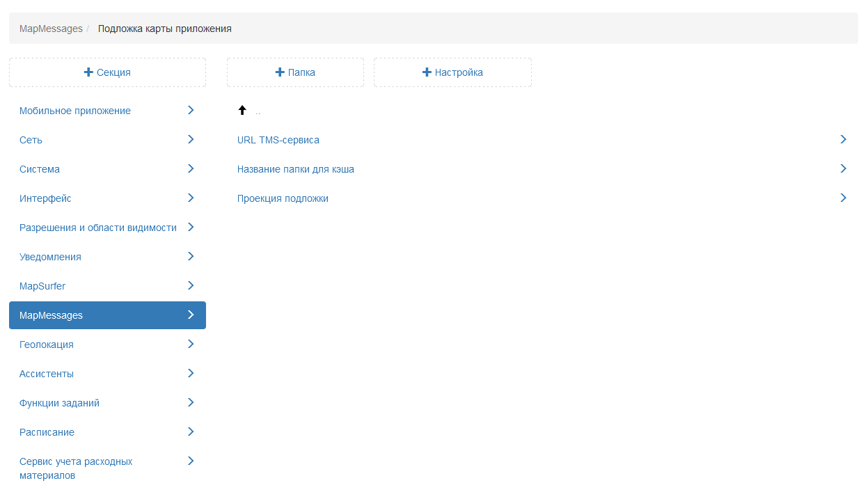Select the Расписание section

tap(107, 432)
